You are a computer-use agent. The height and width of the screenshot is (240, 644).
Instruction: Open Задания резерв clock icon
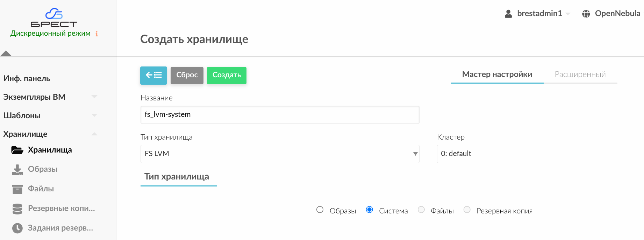tap(17, 228)
